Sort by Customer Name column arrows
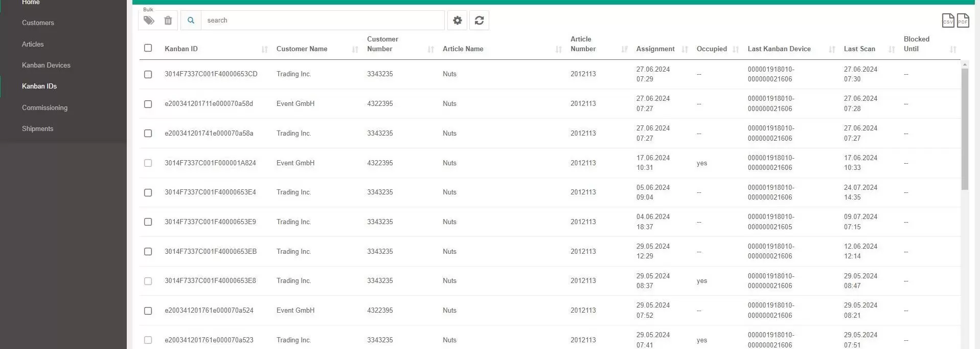The height and width of the screenshot is (349, 980). (355, 49)
